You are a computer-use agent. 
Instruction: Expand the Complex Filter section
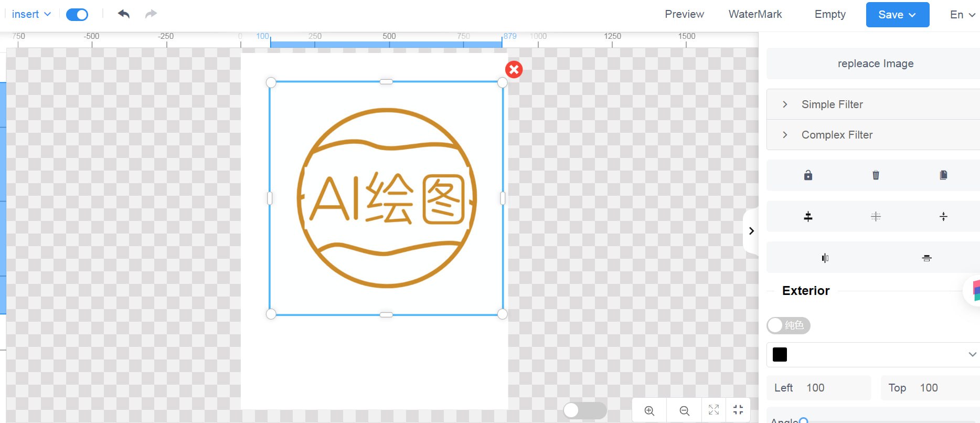click(836, 135)
